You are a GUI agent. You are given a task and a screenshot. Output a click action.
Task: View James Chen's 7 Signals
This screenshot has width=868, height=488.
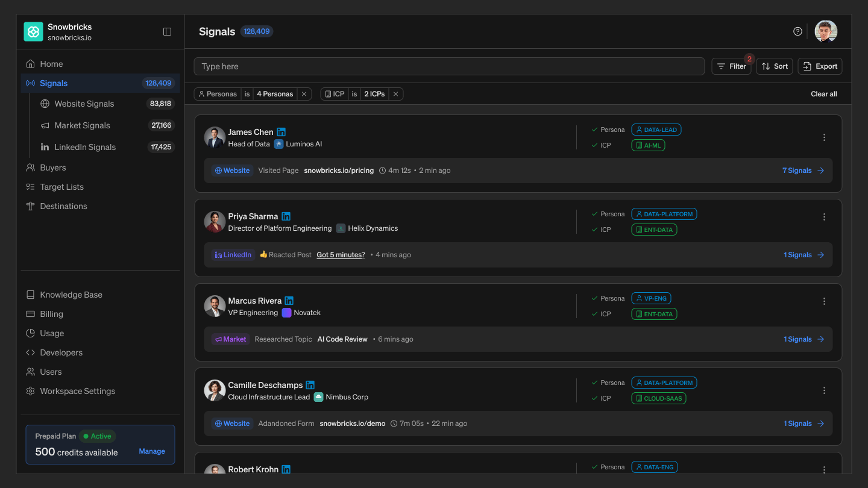click(x=803, y=170)
